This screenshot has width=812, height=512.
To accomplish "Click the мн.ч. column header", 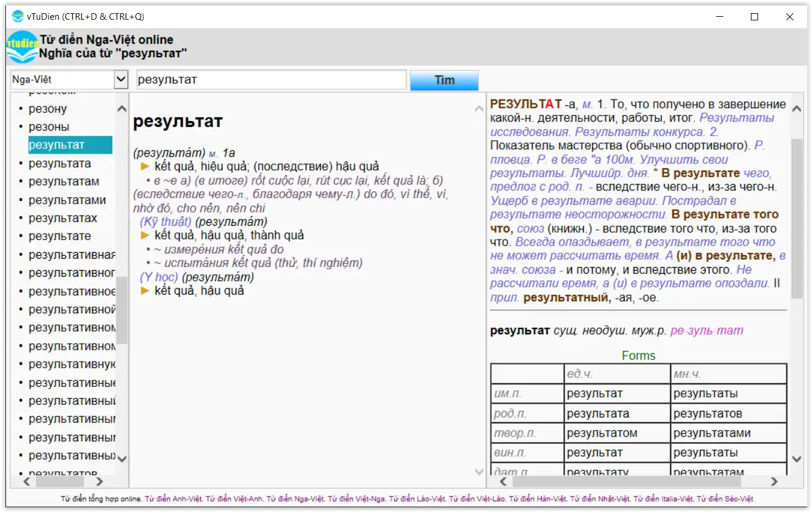I will [687, 374].
